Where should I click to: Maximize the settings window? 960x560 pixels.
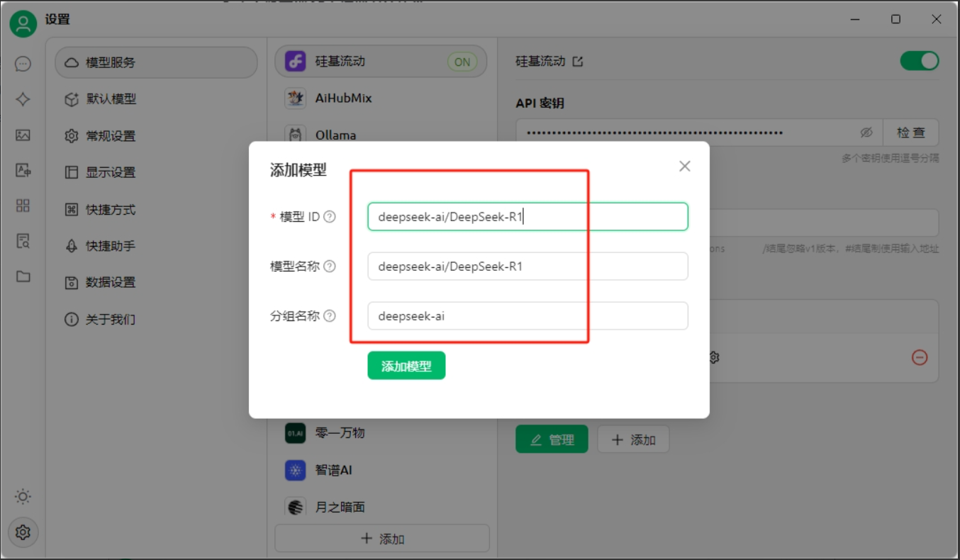point(896,19)
